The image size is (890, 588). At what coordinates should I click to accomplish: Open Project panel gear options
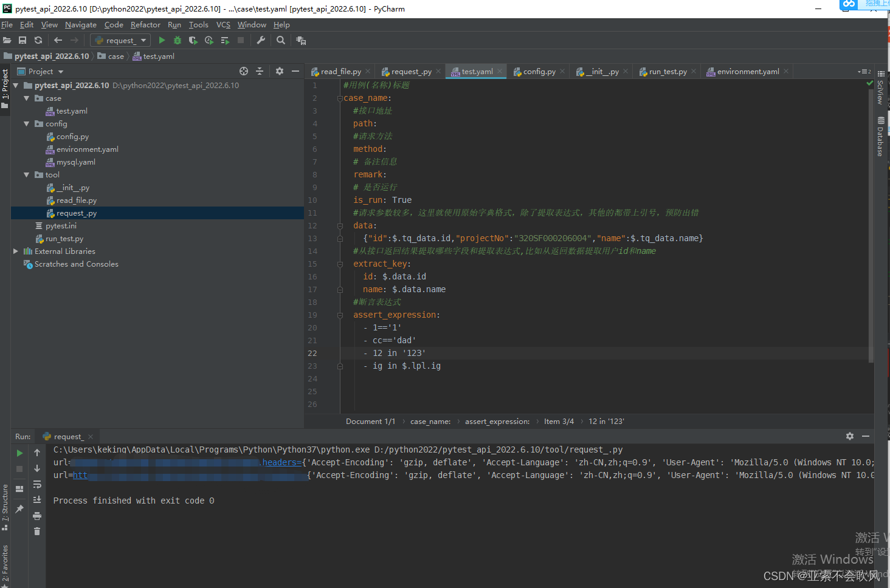pyautogui.click(x=280, y=71)
